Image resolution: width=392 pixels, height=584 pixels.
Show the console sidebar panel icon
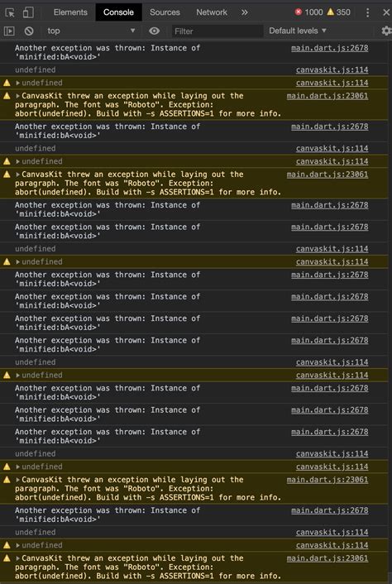coord(9,31)
